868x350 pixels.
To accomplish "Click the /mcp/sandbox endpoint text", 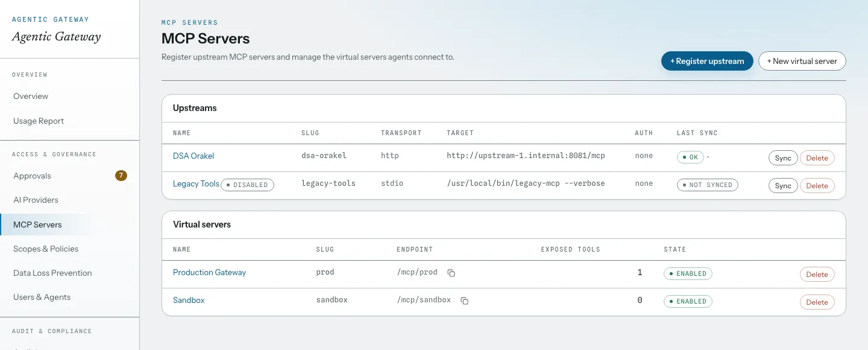I will click(424, 300).
